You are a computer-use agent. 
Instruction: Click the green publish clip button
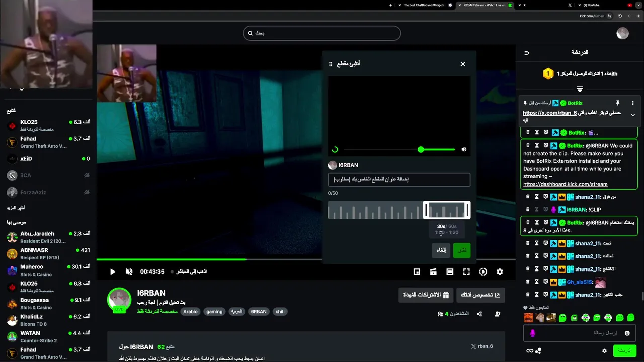462,250
